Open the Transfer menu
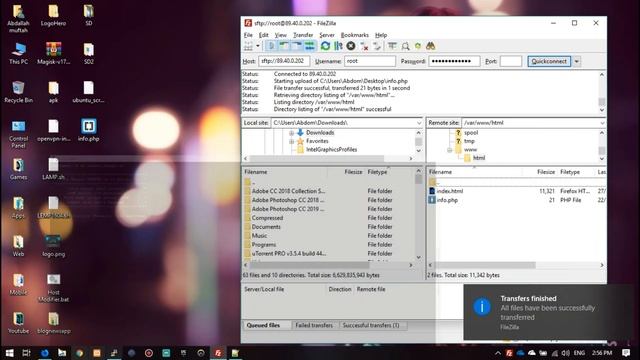Screen dimensions: 640x360 point(303,35)
